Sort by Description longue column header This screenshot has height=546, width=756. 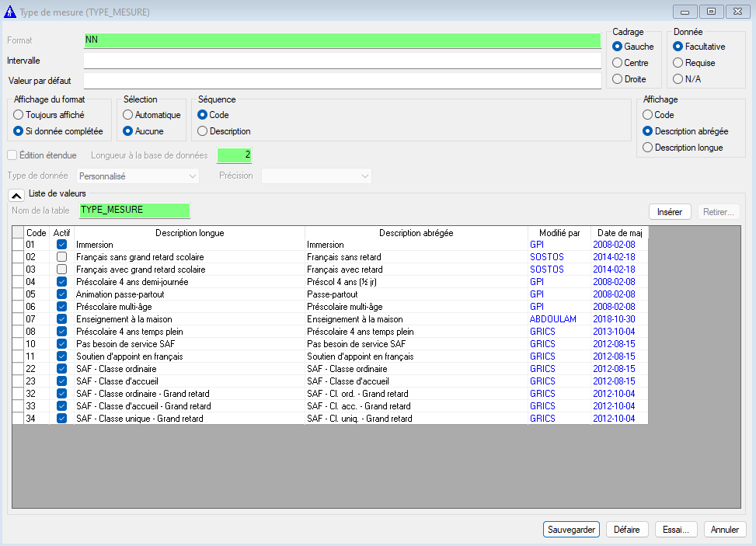(190, 232)
